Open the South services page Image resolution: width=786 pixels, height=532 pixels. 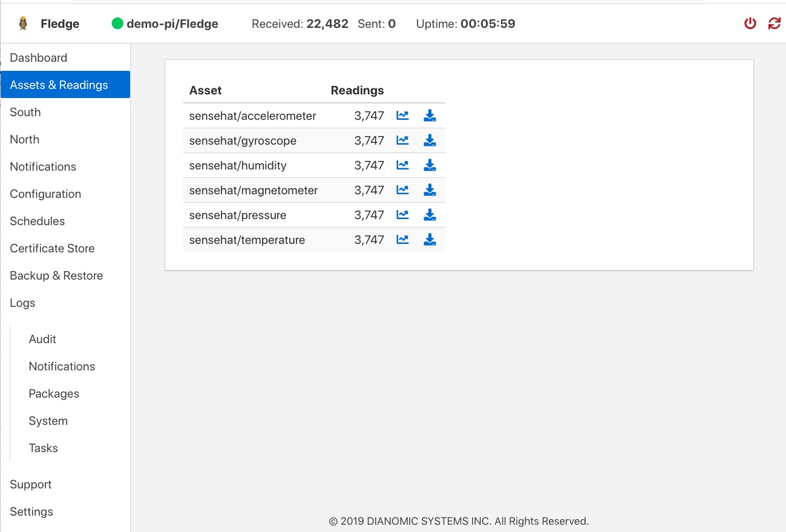point(25,112)
